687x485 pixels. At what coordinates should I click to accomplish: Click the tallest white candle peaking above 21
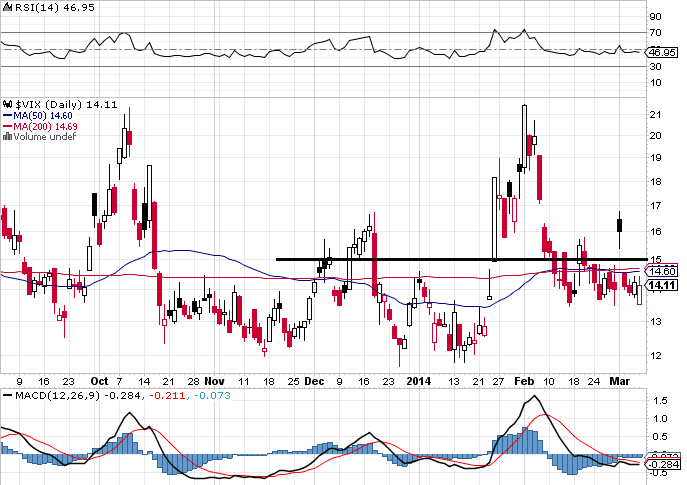(x=524, y=136)
